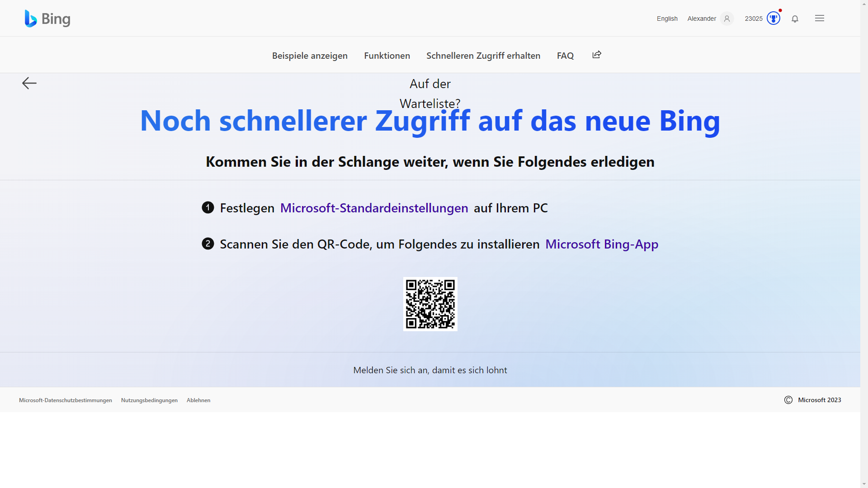Click the share icon in navigation

pos(597,55)
